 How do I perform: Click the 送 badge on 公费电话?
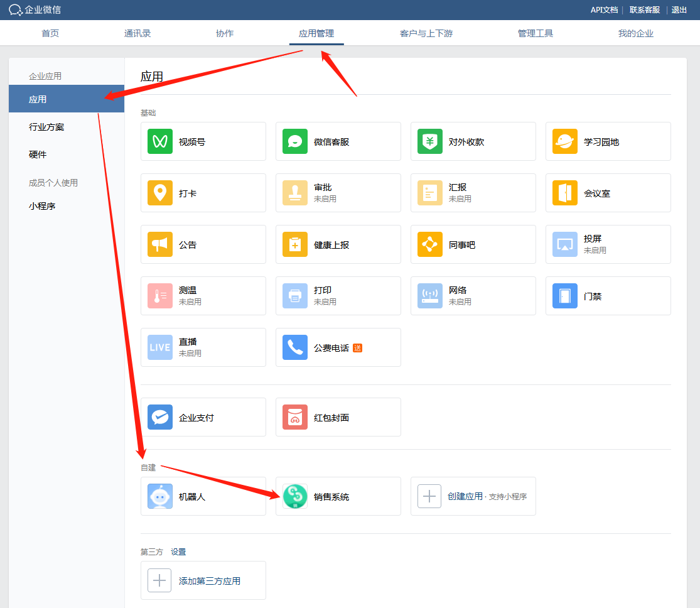tap(358, 348)
